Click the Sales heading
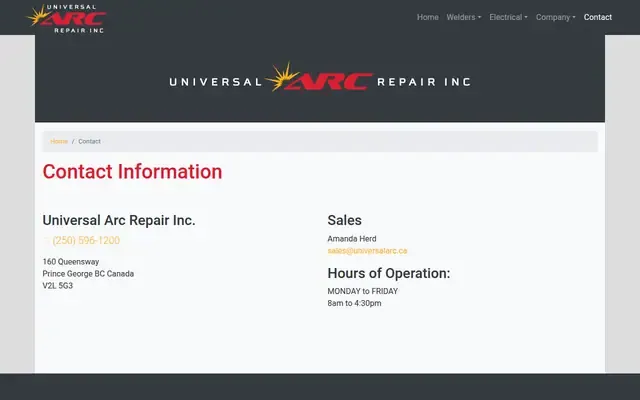Image resolution: width=640 pixels, height=400 pixels. coord(344,220)
